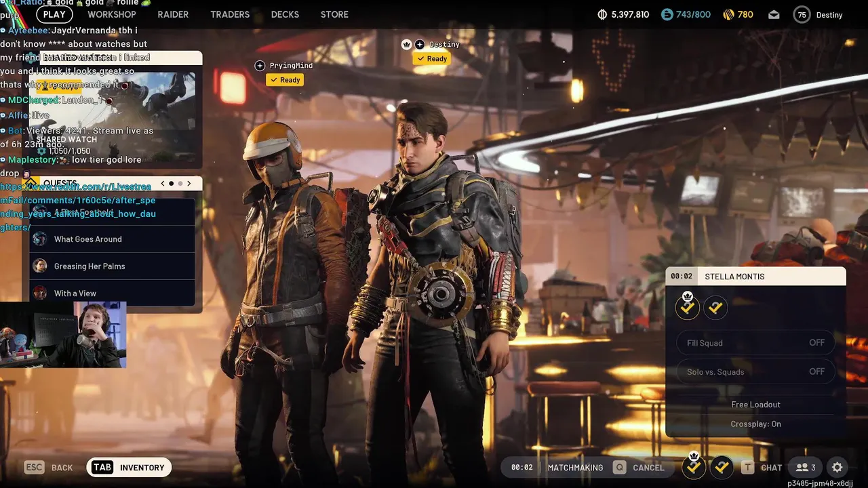
Task: Click the yellow Raider Tokens icon
Action: 729,14
